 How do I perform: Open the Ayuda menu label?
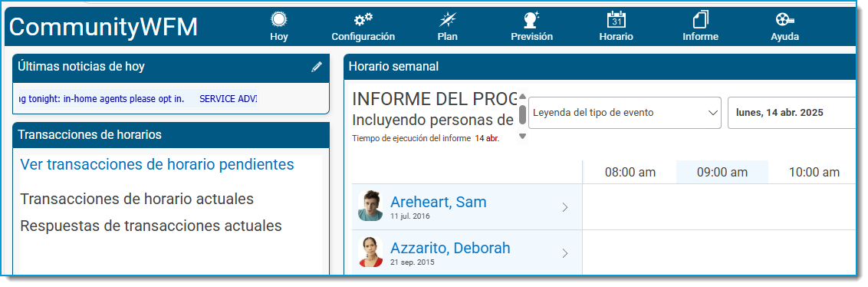[785, 37]
